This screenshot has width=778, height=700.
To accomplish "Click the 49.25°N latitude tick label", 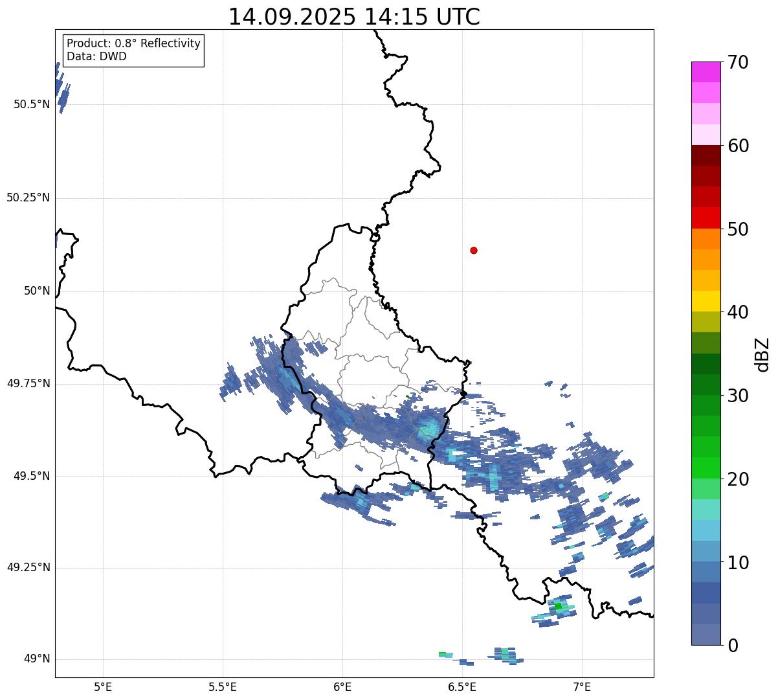I will pos(28,567).
